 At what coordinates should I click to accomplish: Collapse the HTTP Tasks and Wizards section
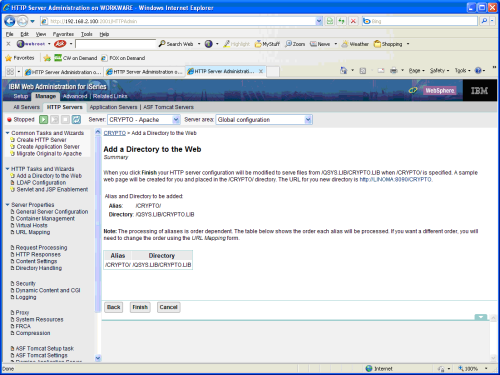[x=7, y=169]
